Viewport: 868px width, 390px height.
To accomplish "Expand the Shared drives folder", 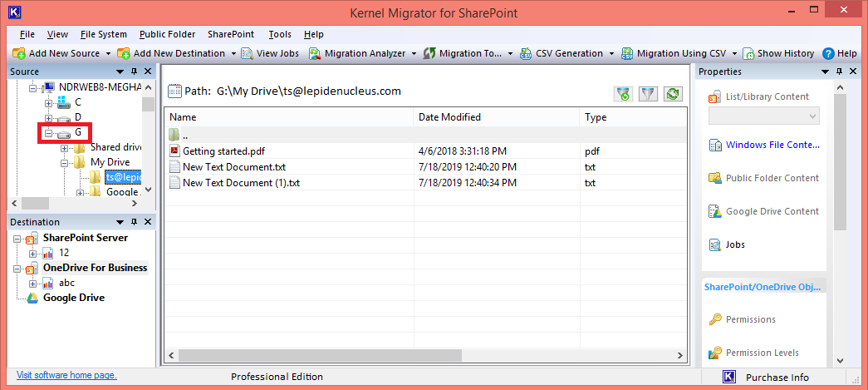I will [64, 149].
